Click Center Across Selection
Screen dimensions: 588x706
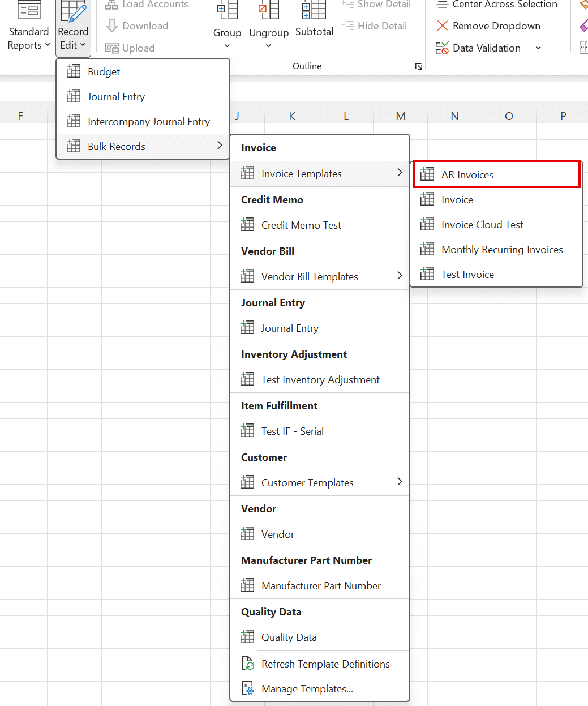[497, 5]
